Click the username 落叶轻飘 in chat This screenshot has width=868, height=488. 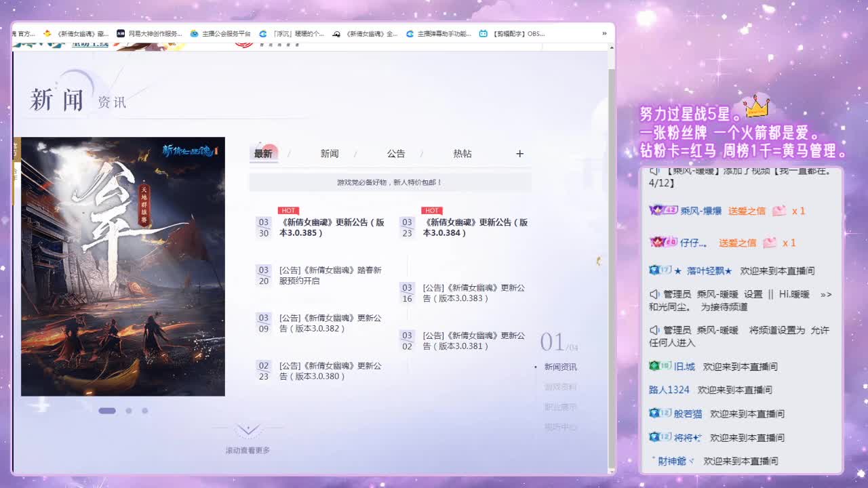(x=709, y=270)
